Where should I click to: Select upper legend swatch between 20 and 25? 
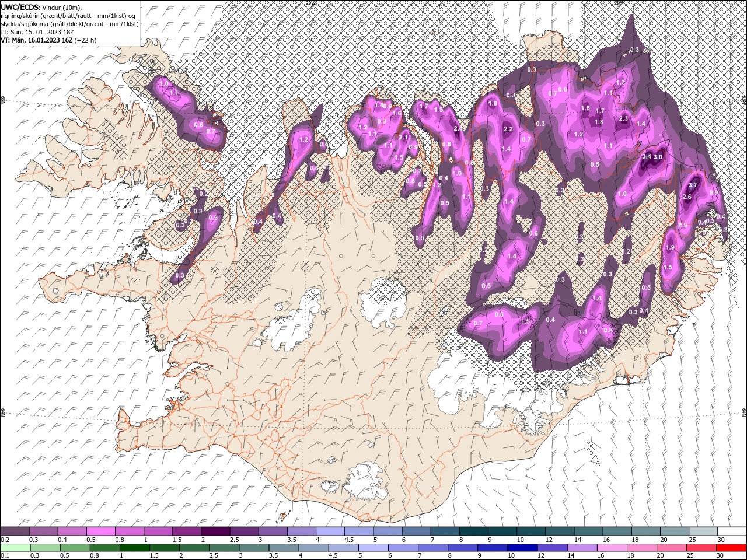(674, 531)
